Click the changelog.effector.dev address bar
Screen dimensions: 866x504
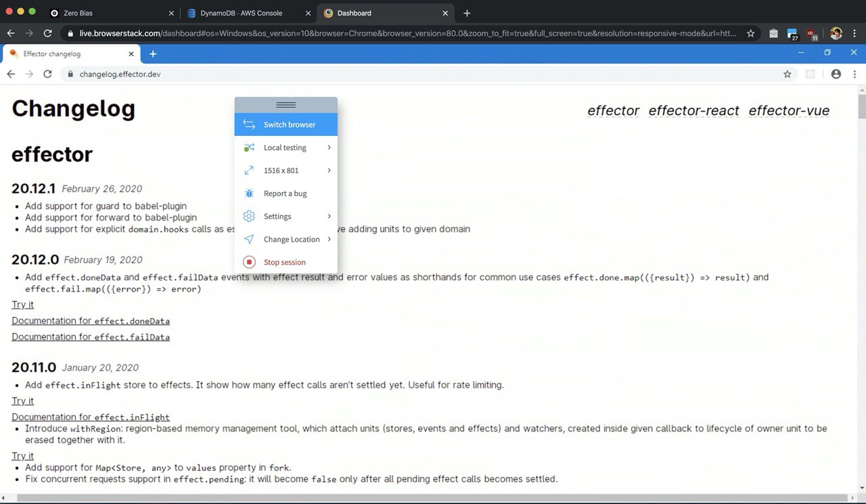click(430, 74)
